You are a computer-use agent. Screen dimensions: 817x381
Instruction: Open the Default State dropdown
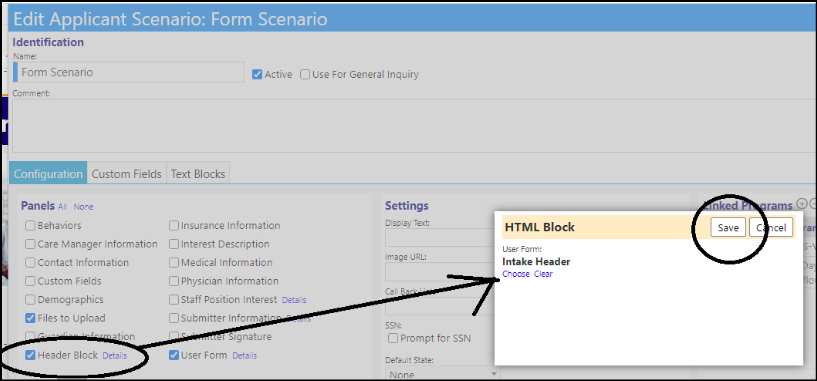click(442, 374)
